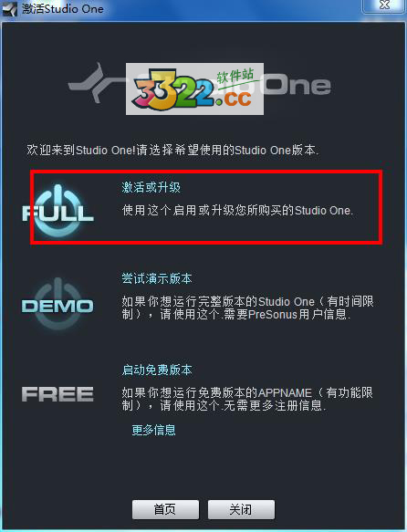Click the FULL power icon
The height and width of the screenshot is (532, 407).
click(x=58, y=212)
